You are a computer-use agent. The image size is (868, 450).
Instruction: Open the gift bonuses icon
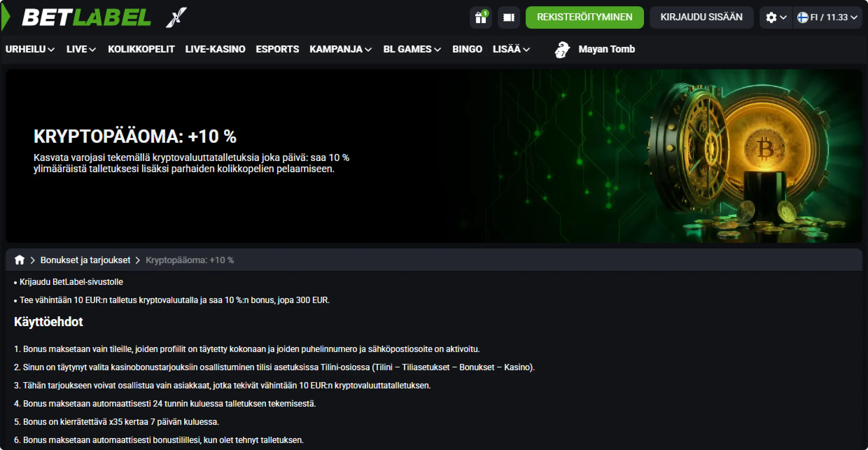click(481, 17)
